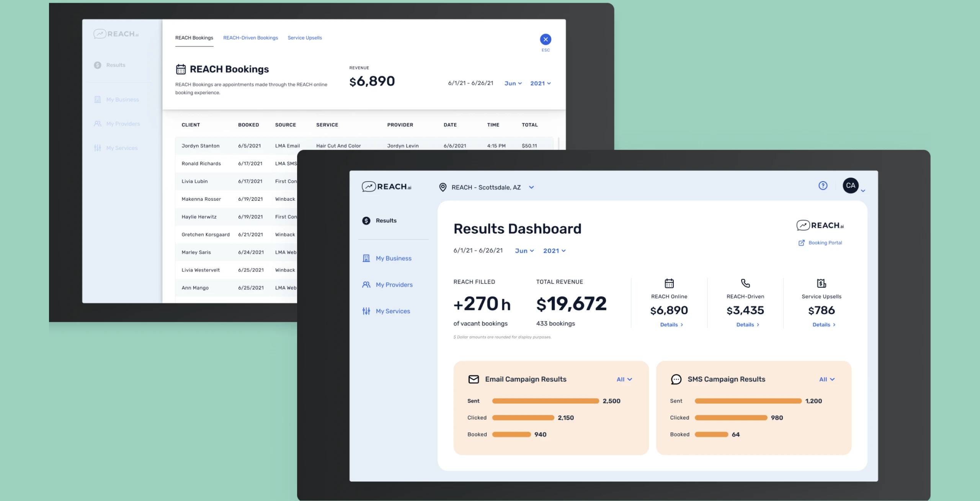The image size is (980, 501).
Task: Open the All filter on SMS Campaign Results
Action: 827,379
